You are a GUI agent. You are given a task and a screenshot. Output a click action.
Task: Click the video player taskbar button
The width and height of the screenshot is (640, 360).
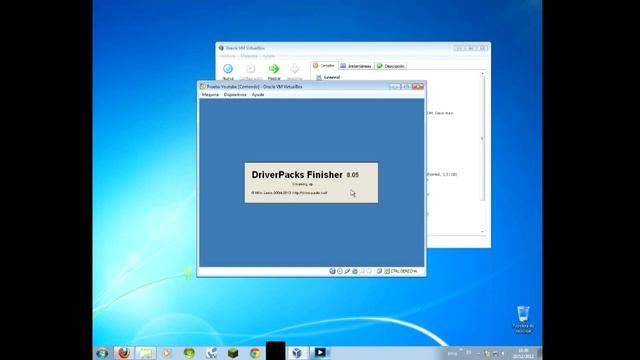(x=320, y=353)
